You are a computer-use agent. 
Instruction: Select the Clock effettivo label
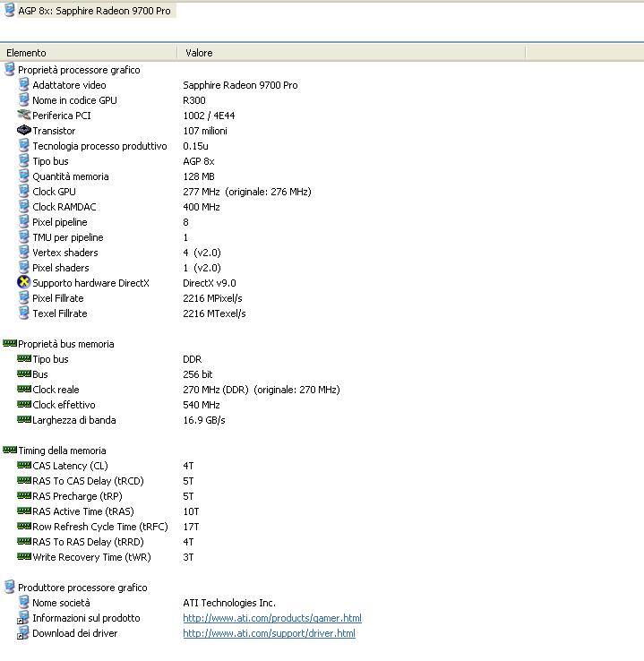pos(64,405)
